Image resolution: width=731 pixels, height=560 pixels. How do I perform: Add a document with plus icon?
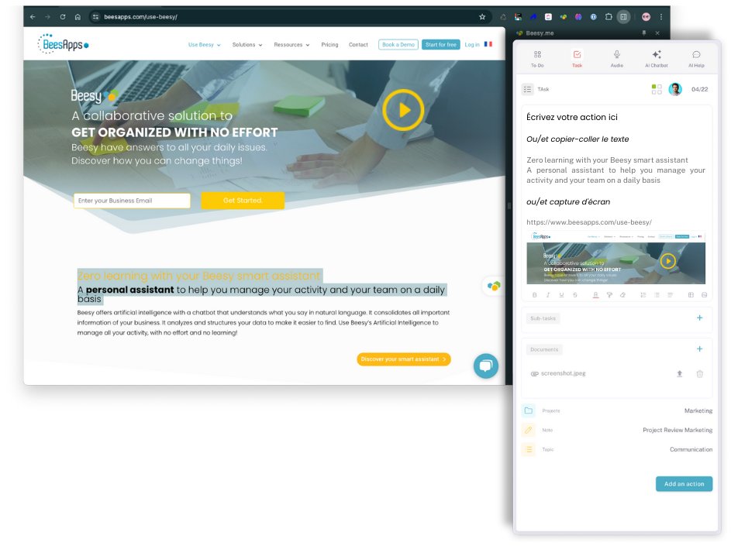699,349
